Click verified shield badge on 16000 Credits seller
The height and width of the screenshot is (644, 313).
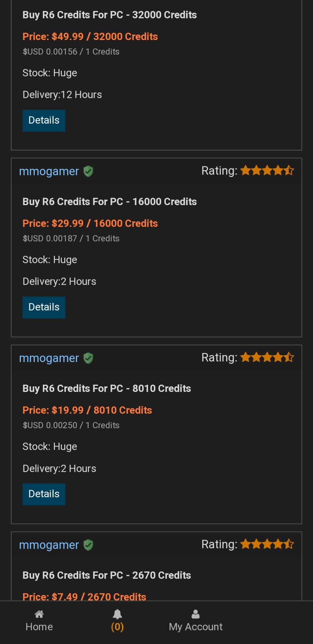tap(88, 171)
